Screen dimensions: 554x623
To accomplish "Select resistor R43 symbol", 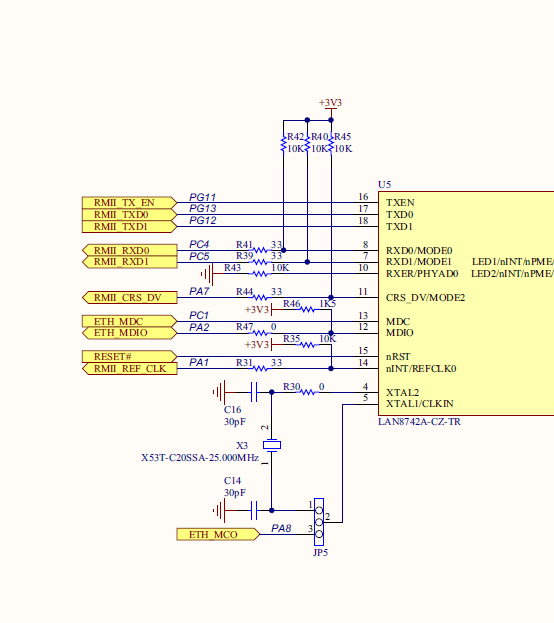I will click(x=260, y=274).
